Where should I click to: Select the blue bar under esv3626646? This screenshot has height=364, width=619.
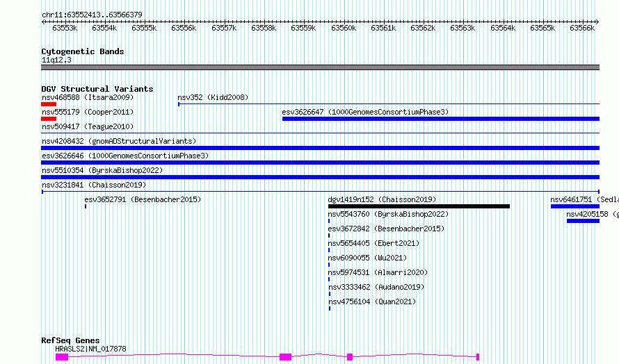[320, 163]
